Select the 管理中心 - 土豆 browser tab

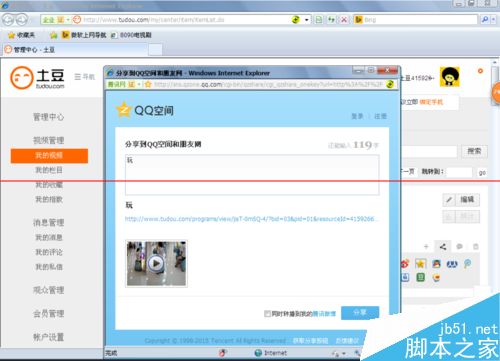[75, 50]
